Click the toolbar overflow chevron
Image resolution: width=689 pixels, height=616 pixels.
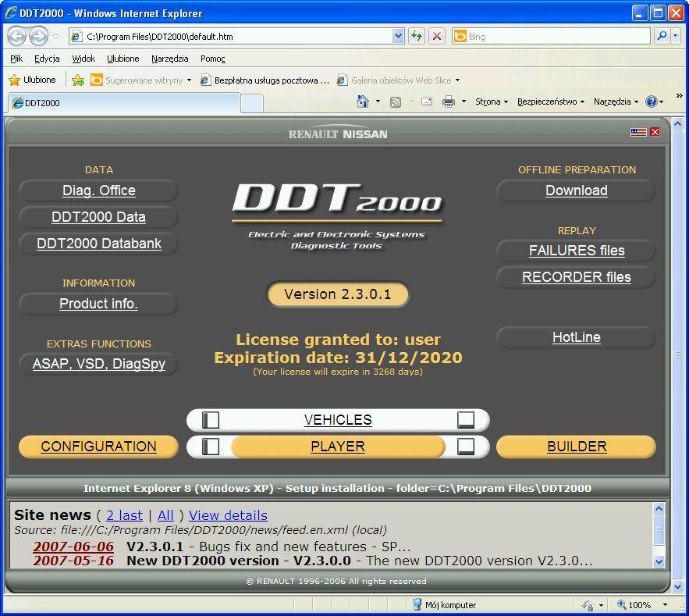coord(680,95)
